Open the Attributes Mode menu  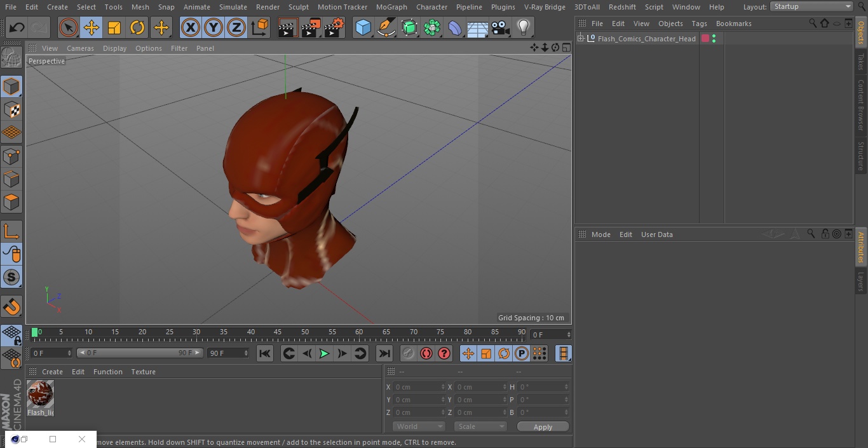[x=600, y=234]
